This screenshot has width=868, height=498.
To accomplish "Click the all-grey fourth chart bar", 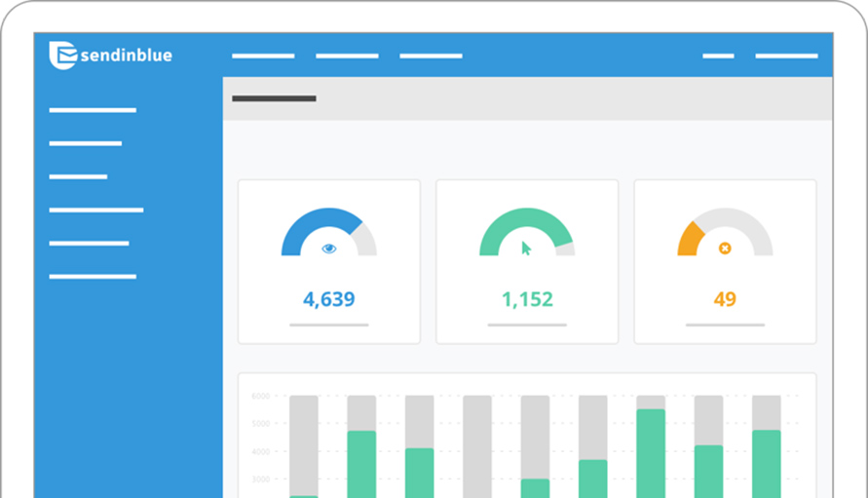I will coord(477,446).
